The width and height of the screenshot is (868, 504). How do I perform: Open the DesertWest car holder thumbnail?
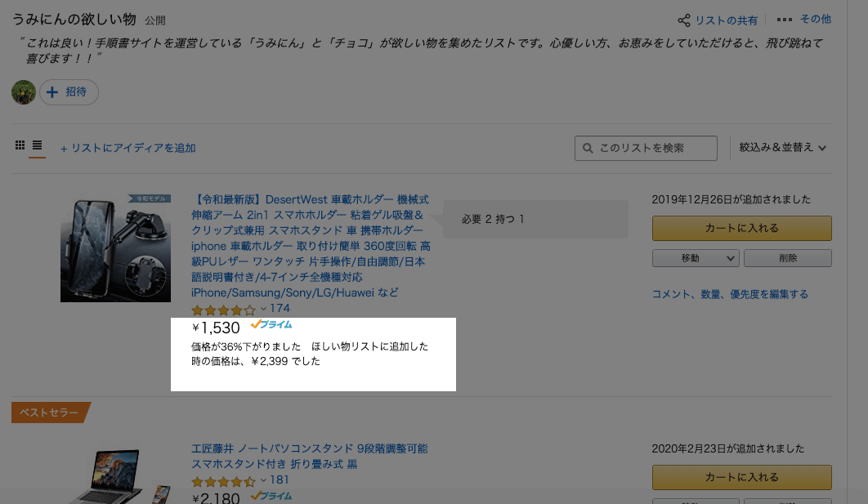[115, 248]
